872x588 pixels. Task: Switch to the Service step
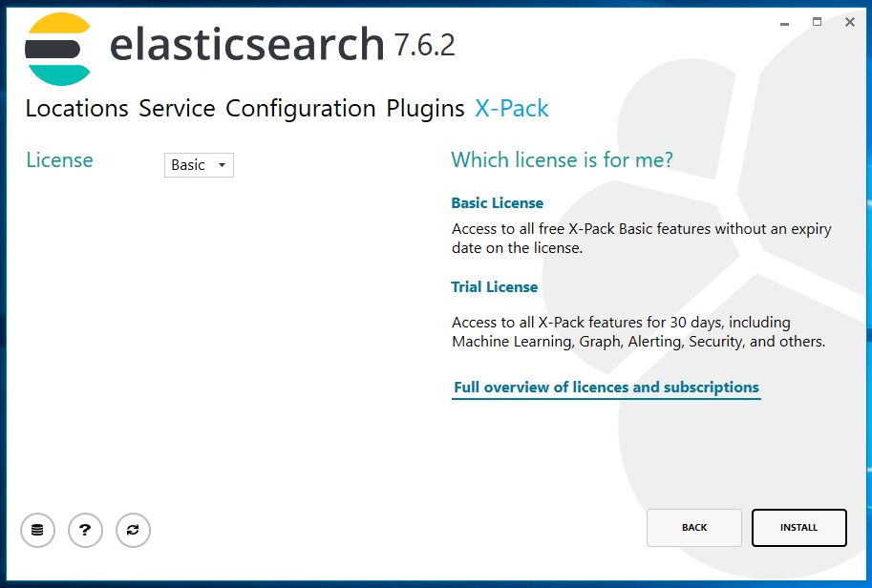click(177, 109)
